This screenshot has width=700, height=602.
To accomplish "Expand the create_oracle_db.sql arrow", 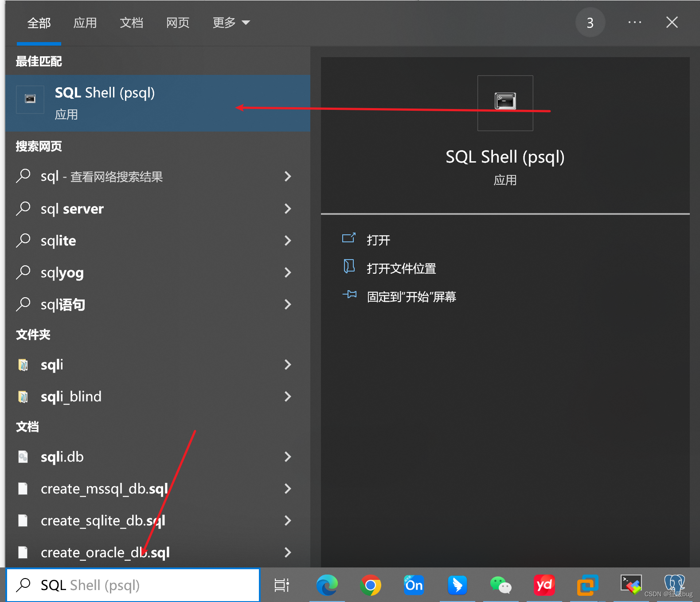I will click(x=288, y=552).
